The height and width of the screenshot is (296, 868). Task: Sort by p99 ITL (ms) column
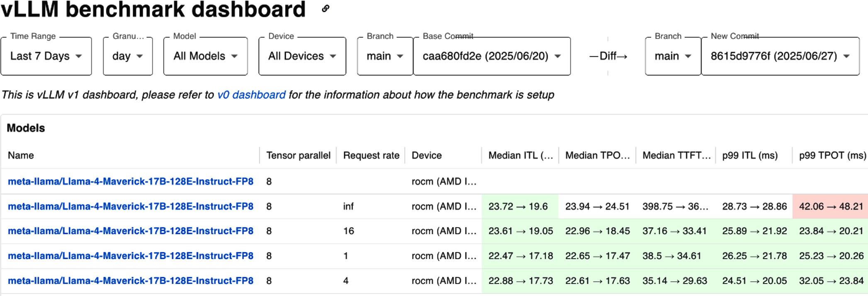750,155
